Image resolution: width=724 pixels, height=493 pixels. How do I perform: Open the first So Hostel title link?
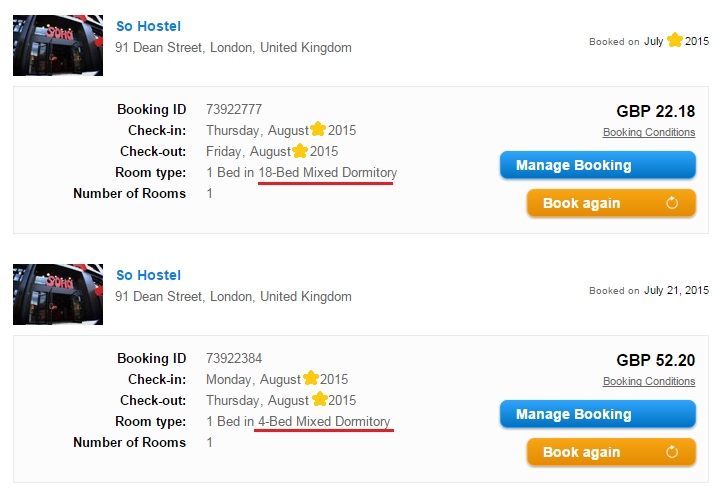(x=148, y=26)
